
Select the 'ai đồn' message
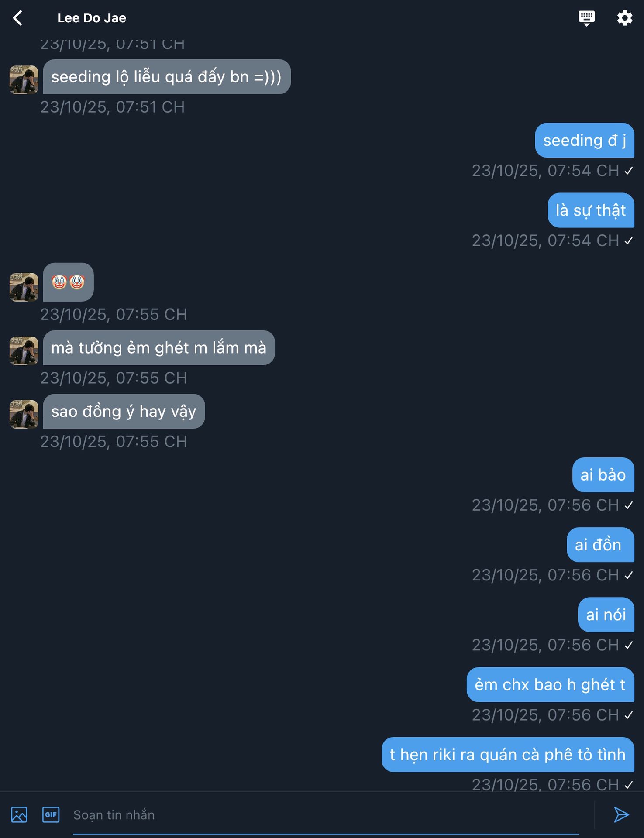(601, 545)
